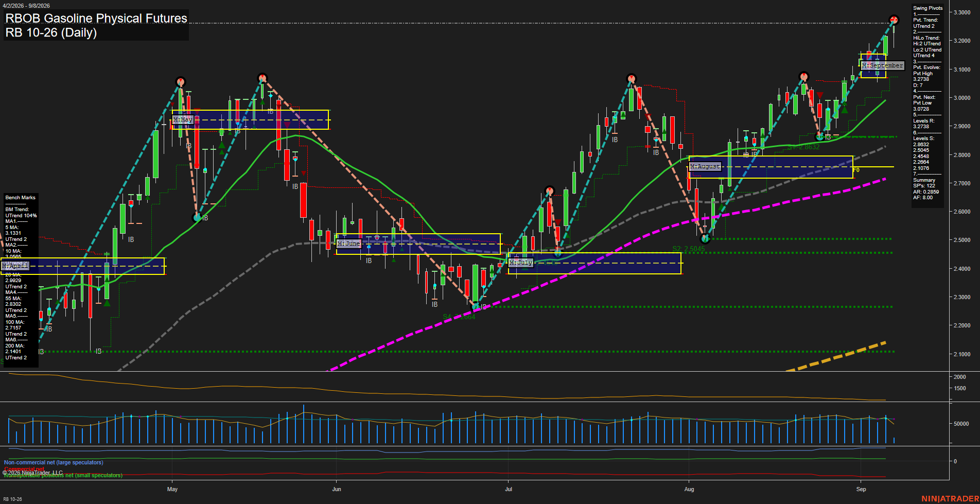
Task: Click the Jun label on time axis
Action: pyautogui.click(x=337, y=490)
